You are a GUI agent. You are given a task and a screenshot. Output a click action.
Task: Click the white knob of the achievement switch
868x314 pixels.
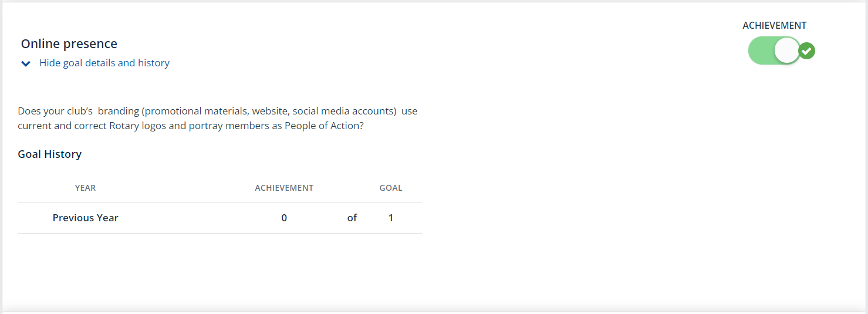tap(787, 51)
